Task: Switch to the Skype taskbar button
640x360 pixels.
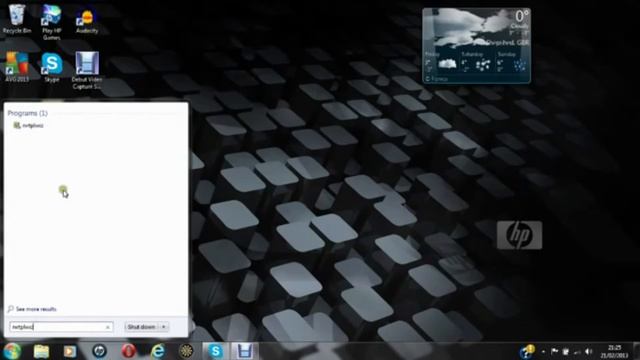Action: click(216, 351)
